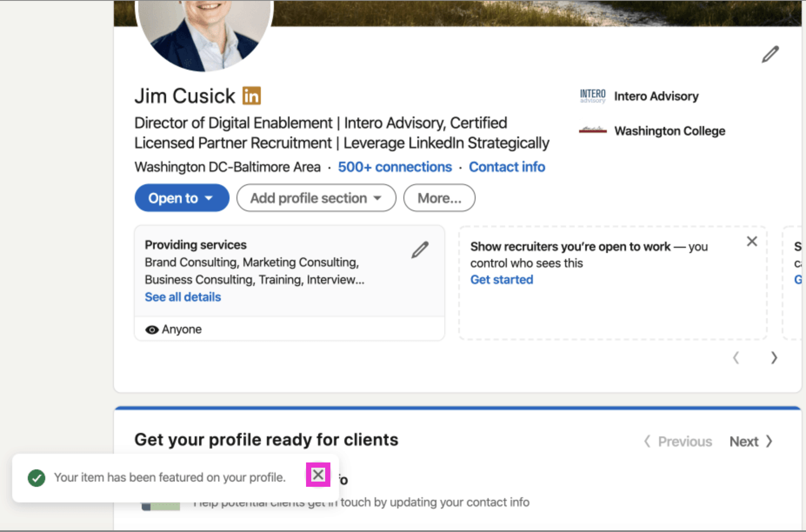Image resolution: width=806 pixels, height=532 pixels.
Task: Open 500+ connections link
Action: [395, 167]
